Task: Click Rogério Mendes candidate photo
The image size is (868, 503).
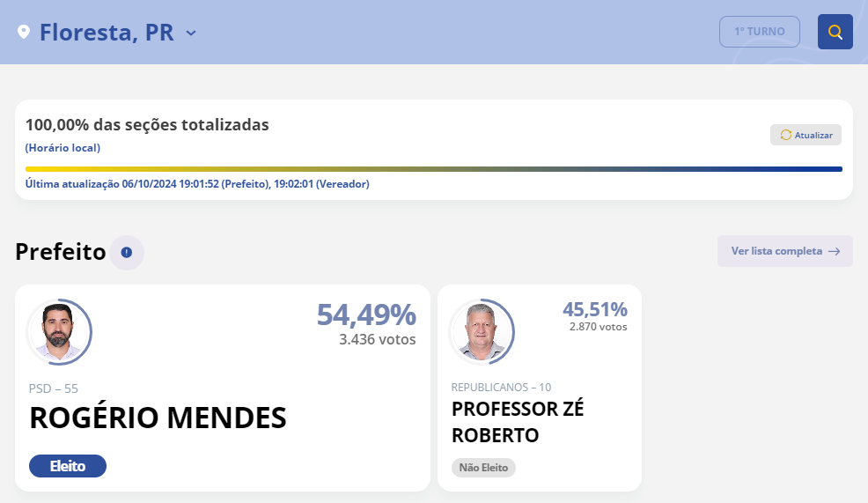Action: (59, 332)
